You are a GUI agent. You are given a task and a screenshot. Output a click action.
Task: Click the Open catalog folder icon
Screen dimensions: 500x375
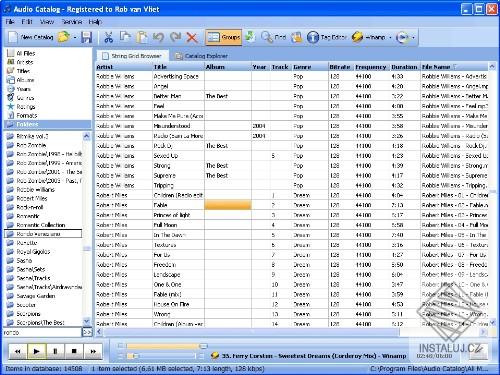64,37
